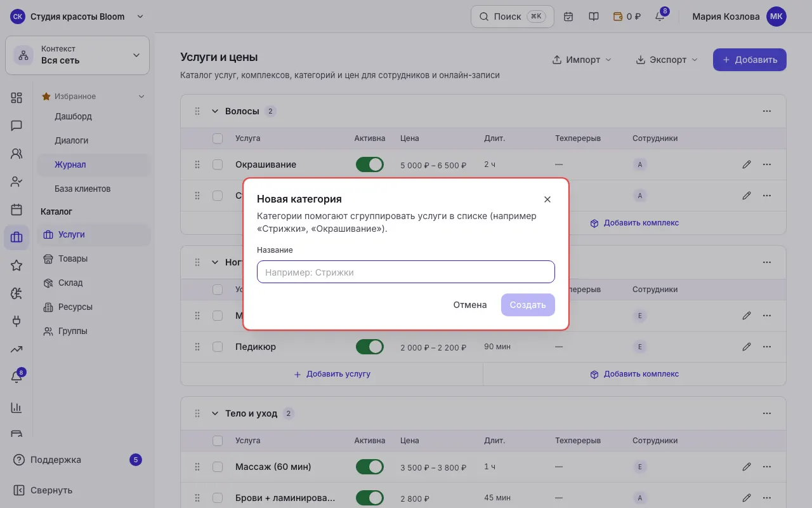
Task: Open the Экспорт dropdown
Action: pos(666,60)
